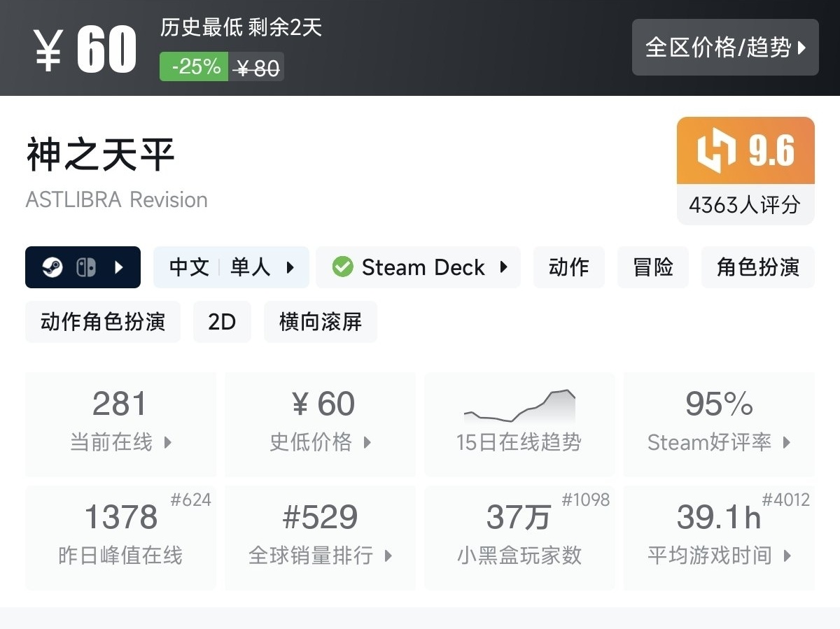Image resolution: width=840 pixels, height=629 pixels.
Task: Select the 动作 genre tag
Action: point(568,267)
